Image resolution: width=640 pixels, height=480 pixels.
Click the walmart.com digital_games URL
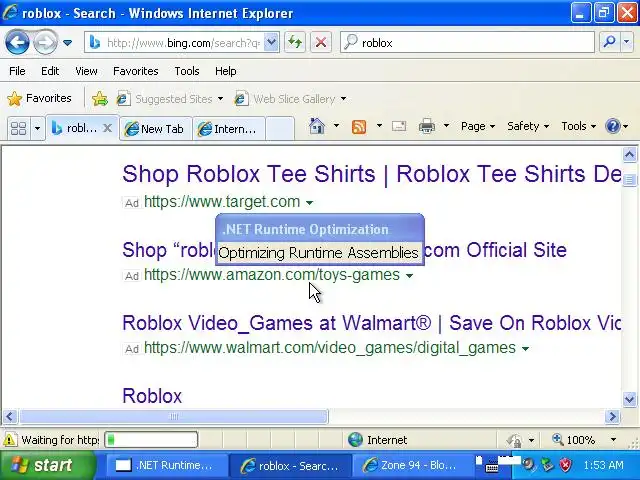click(330, 348)
